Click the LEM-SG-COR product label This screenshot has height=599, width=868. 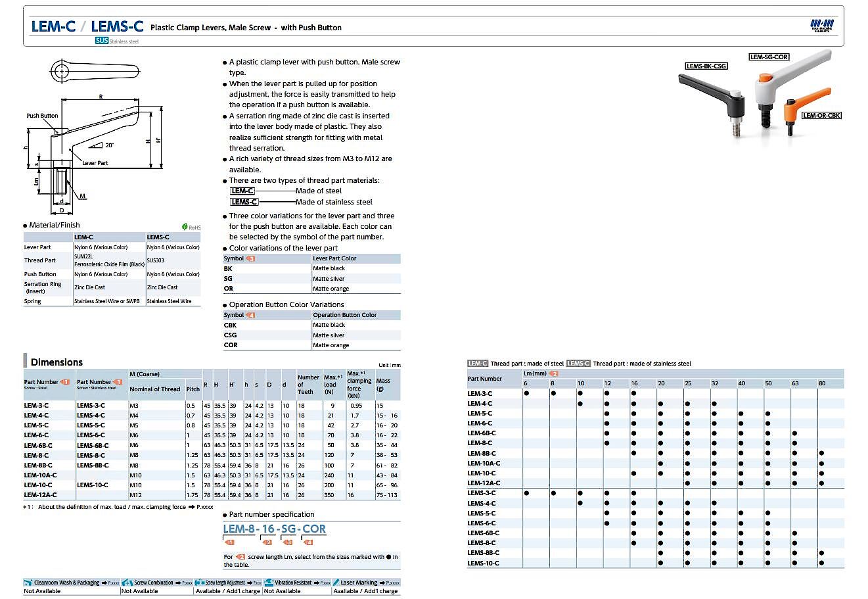pyautogui.click(x=769, y=57)
